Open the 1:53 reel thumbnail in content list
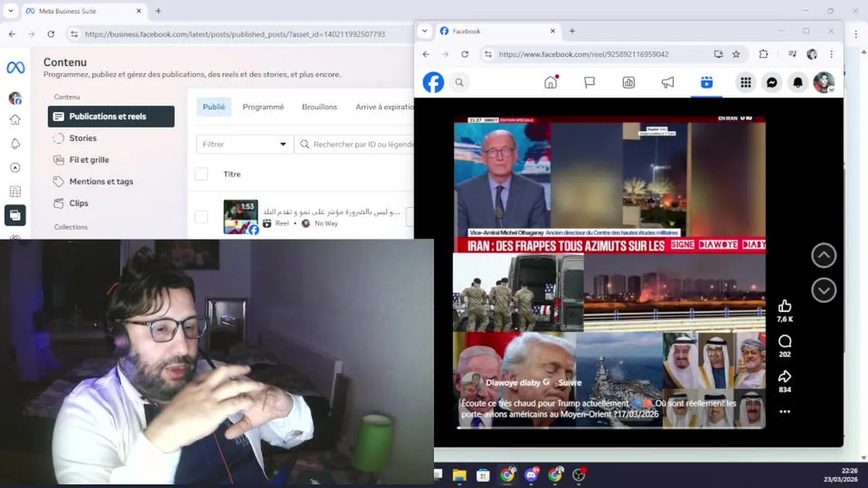 pos(241,217)
